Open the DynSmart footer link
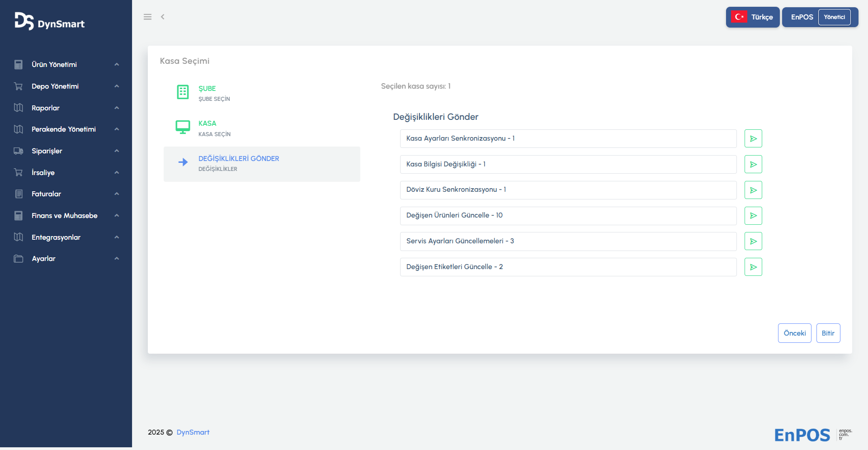The width and height of the screenshot is (868, 450). pyautogui.click(x=193, y=432)
